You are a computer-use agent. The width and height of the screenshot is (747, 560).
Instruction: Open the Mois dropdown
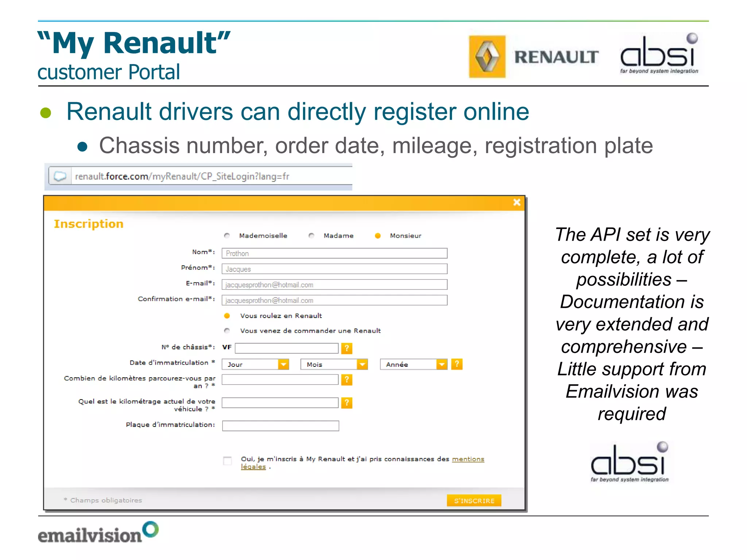[334, 364]
